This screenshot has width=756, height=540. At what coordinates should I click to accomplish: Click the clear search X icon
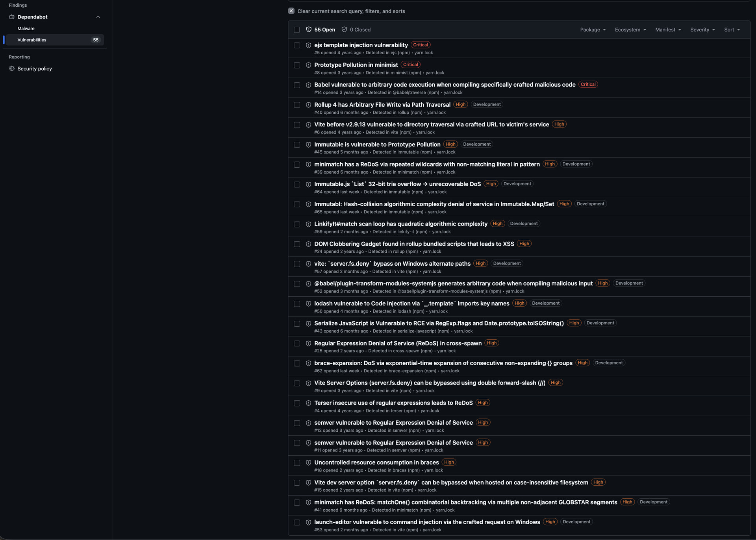pyautogui.click(x=291, y=11)
